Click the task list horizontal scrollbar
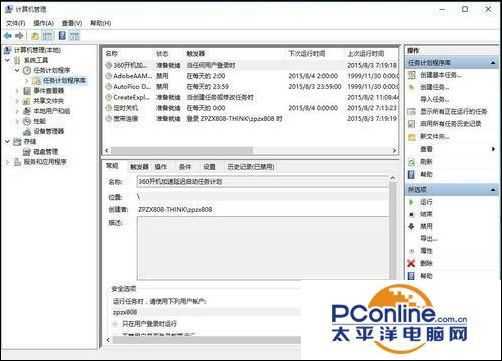 point(251,150)
